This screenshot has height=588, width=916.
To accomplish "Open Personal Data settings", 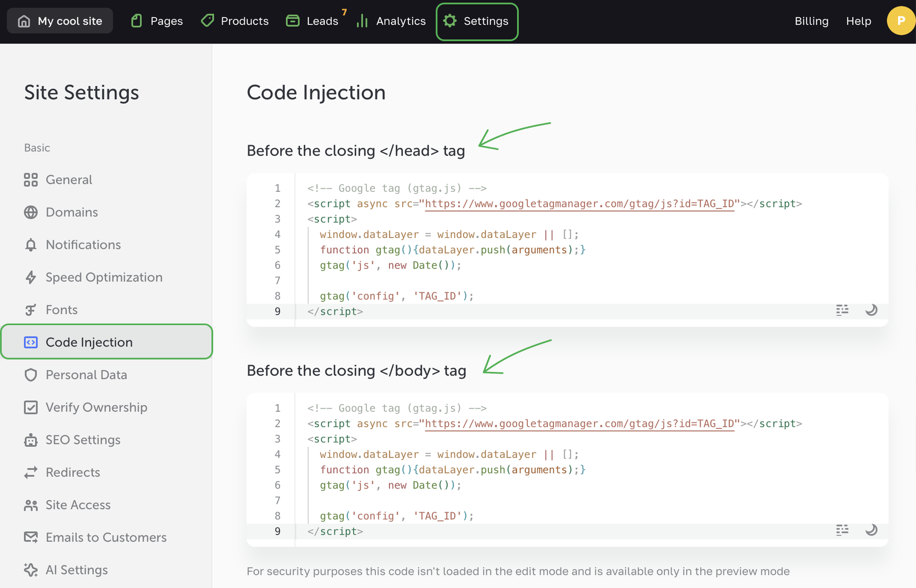I will [86, 375].
